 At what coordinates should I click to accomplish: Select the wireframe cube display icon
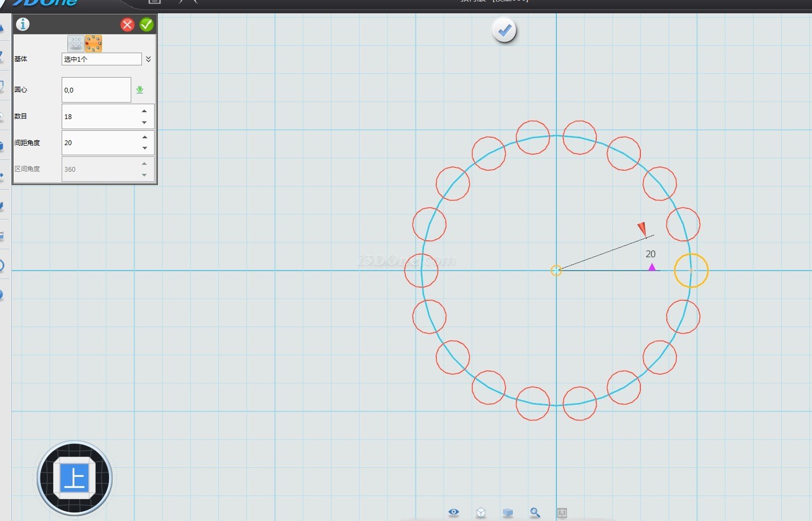click(x=481, y=512)
